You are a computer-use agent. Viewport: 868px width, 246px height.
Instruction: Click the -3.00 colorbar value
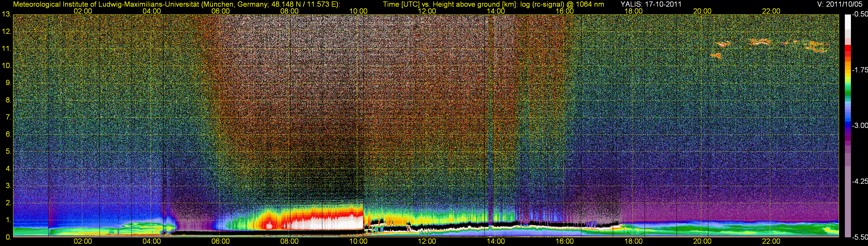coord(860,126)
